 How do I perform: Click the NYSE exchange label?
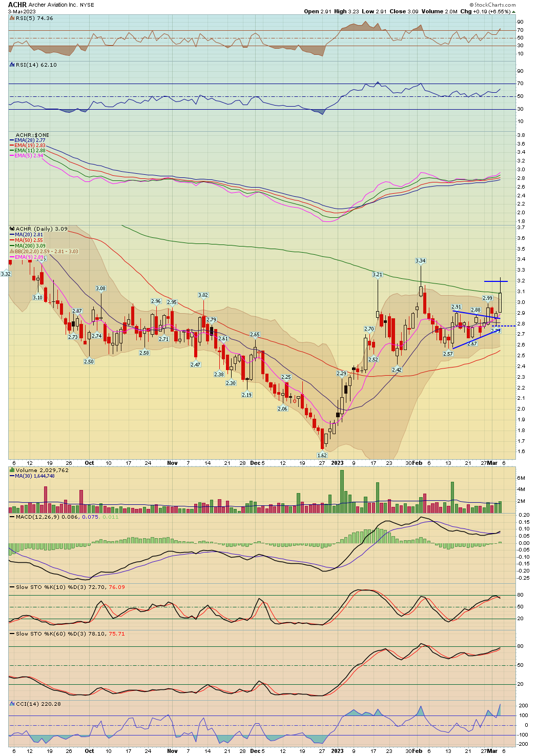(87, 4)
